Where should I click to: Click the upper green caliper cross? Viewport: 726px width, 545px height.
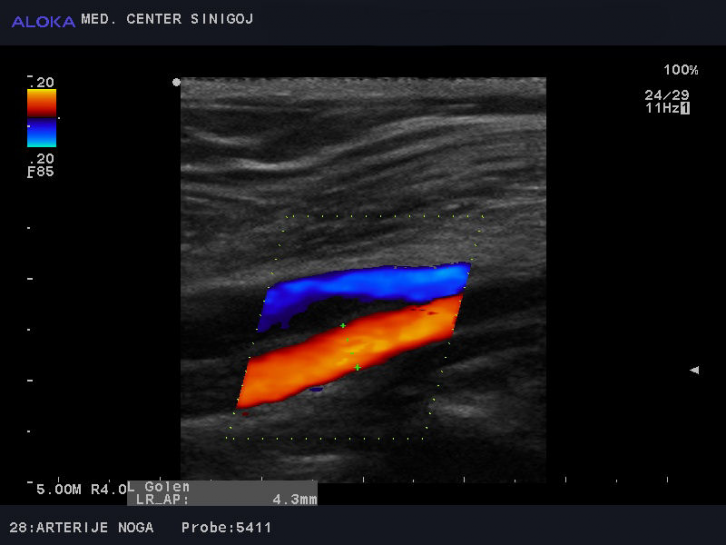(x=343, y=326)
